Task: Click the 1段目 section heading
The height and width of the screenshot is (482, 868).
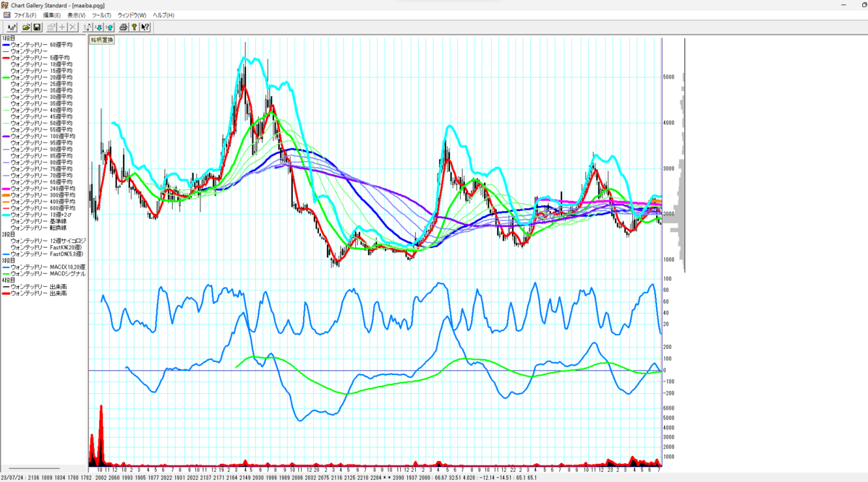Action: [9, 38]
